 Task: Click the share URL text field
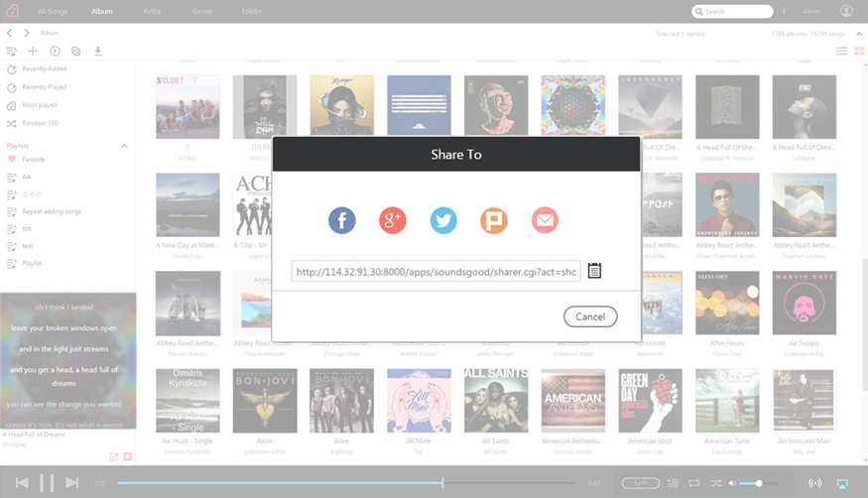tap(436, 271)
